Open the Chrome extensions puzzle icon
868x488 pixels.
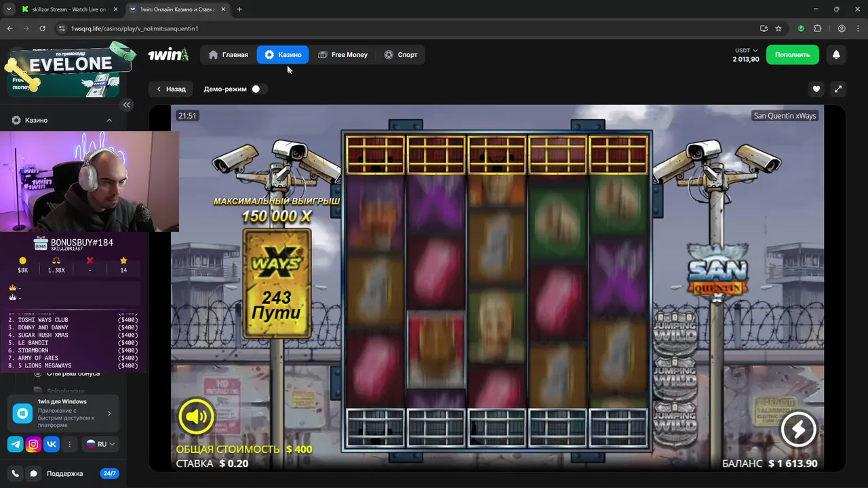point(817,28)
